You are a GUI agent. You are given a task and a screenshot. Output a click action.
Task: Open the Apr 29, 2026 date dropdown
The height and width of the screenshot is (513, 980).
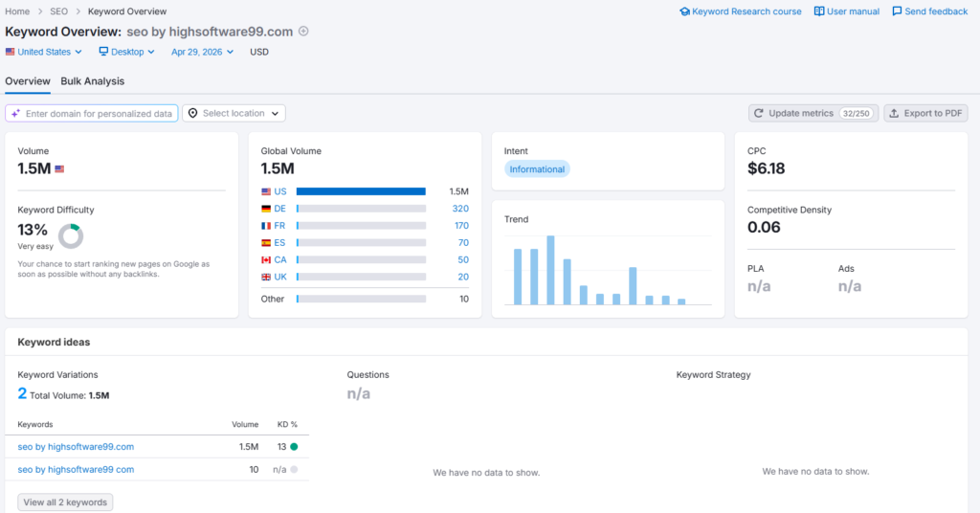tap(203, 52)
